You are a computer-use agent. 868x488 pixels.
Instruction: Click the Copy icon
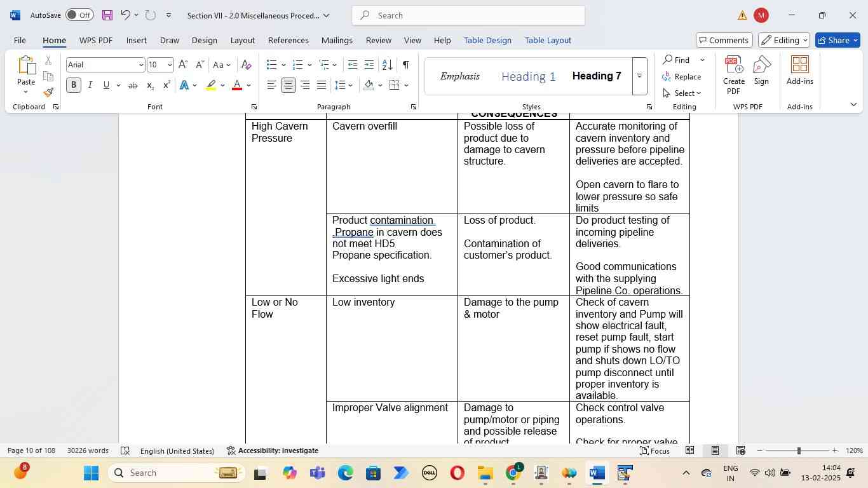pos(48,76)
